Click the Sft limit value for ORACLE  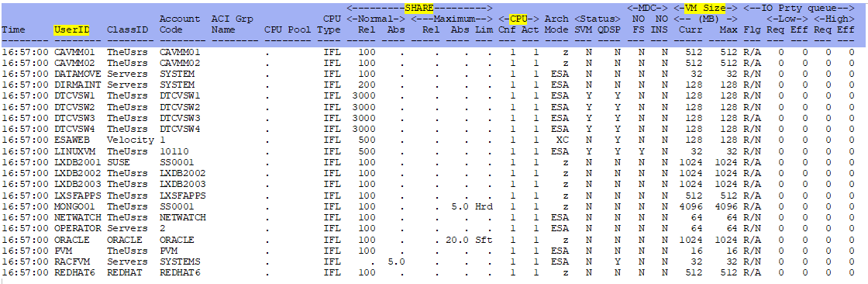tap(484, 240)
